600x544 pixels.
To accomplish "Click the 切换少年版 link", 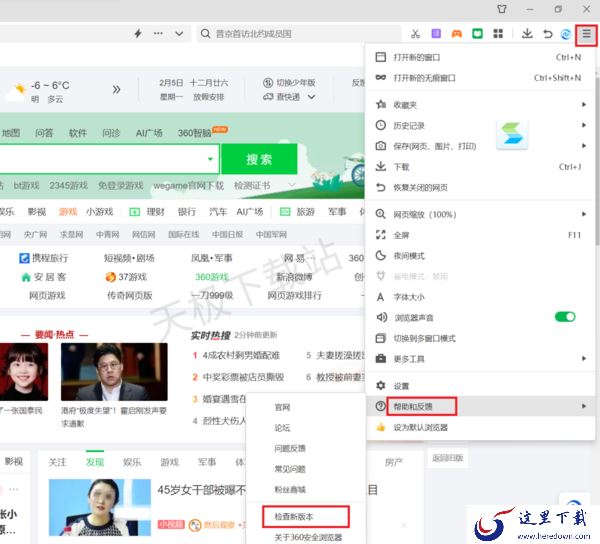I will point(289,83).
